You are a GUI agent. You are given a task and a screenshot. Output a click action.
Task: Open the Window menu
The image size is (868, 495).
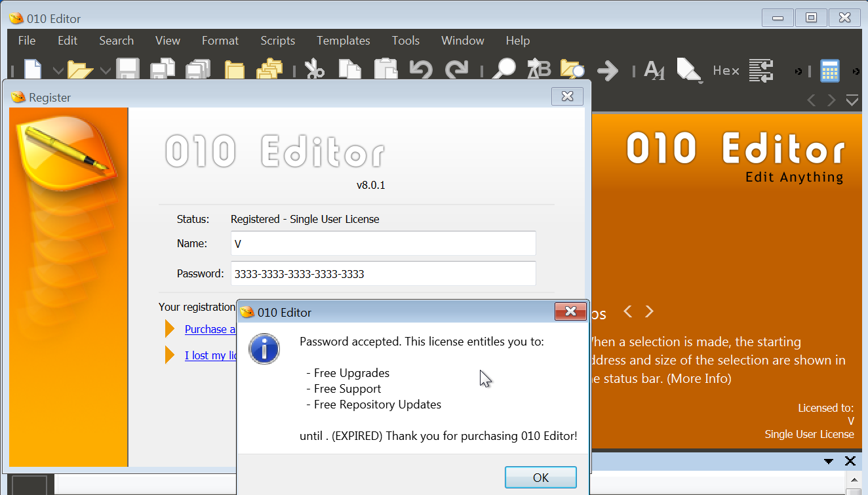[463, 41]
